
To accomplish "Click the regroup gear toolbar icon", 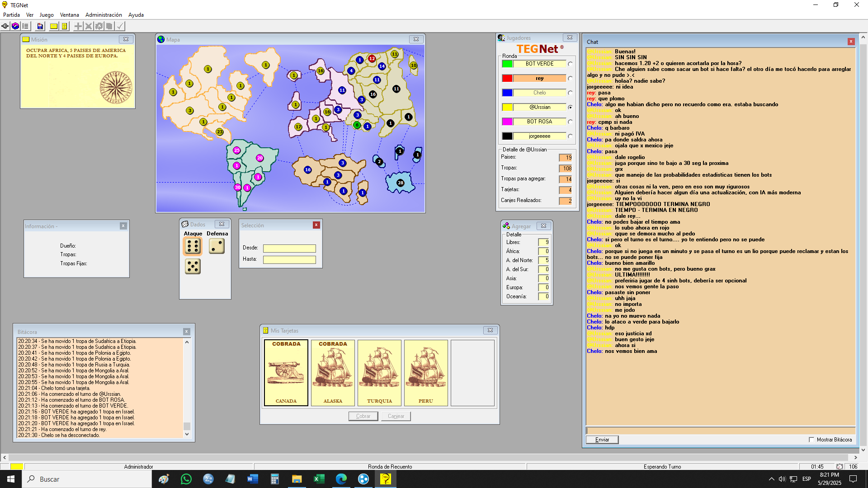I will coord(99,26).
